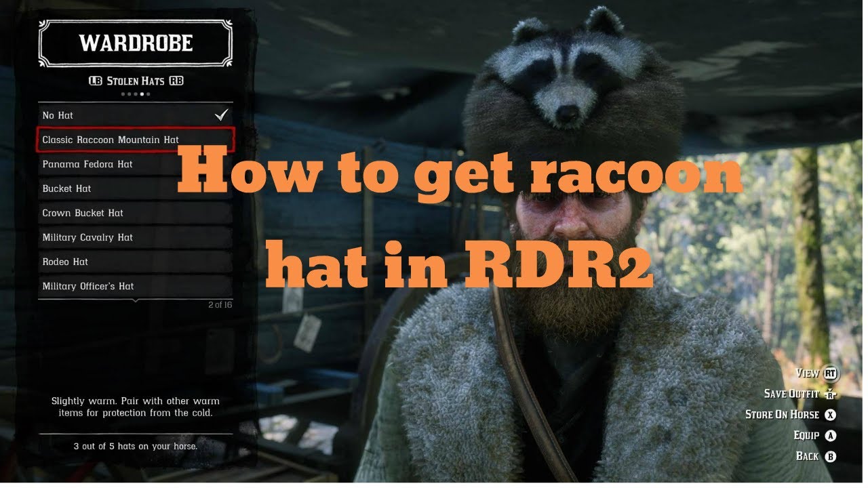Image resolution: width=868 pixels, height=488 pixels.
Task: Click the highlighted category page dot
Action: click(142, 94)
